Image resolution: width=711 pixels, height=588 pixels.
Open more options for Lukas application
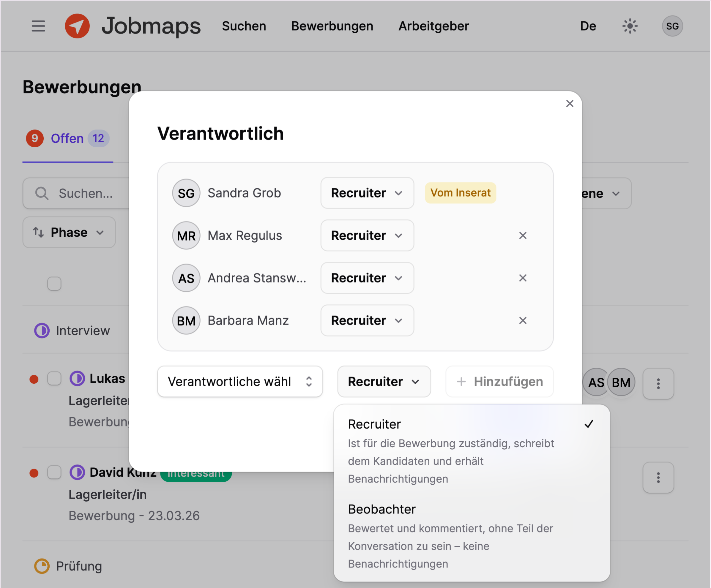[x=658, y=383]
